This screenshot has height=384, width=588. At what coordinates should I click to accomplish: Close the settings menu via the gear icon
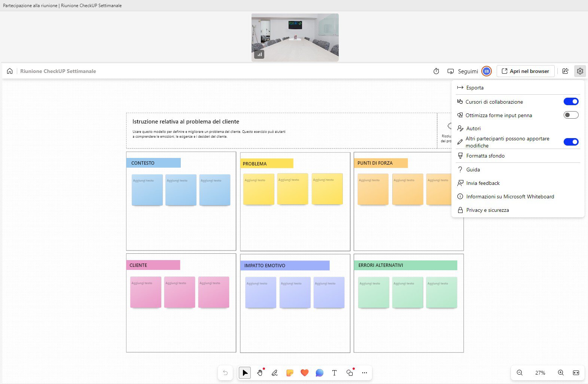point(580,71)
